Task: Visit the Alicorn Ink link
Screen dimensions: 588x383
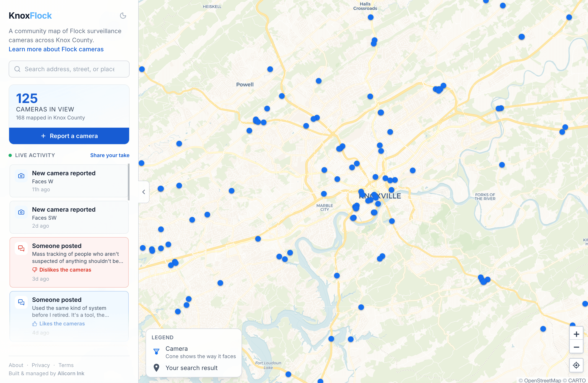Action: 71,373
